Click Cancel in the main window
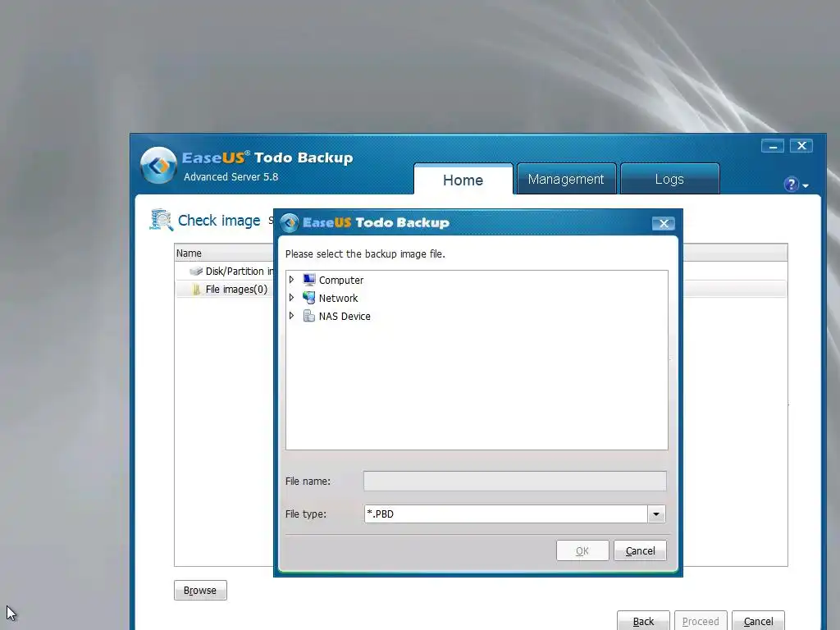Screen dimensions: 840x630 coord(758,622)
